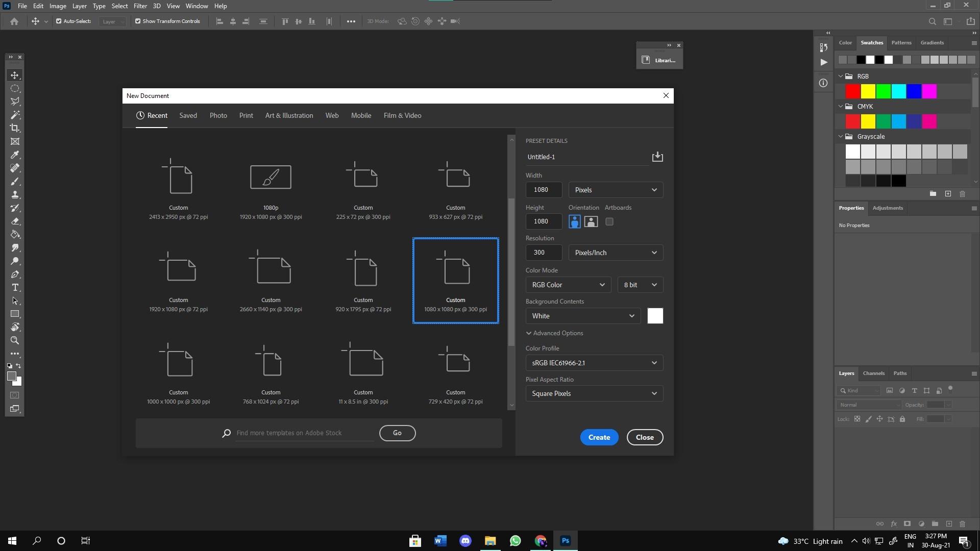This screenshot has width=980, height=551.
Task: Swap foreground and background colors
Action: tap(19, 366)
